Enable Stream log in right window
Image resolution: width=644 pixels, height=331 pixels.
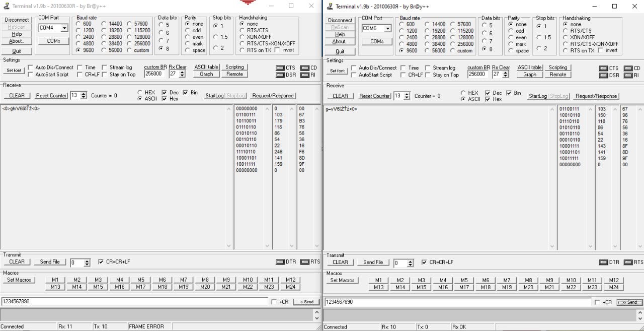tap(440, 68)
